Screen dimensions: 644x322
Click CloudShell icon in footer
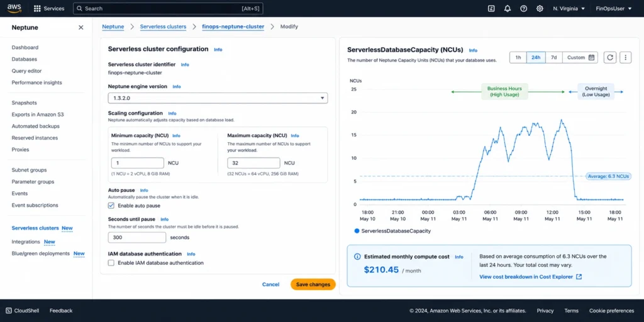[9, 311]
